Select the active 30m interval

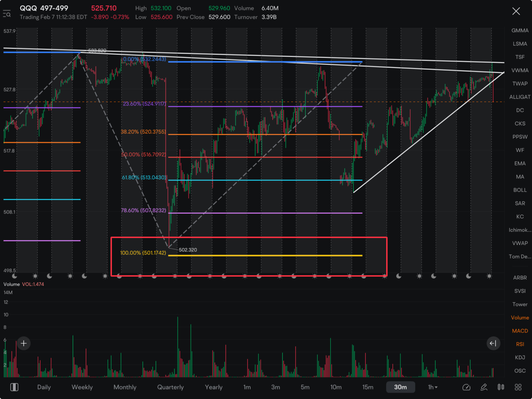pos(400,387)
